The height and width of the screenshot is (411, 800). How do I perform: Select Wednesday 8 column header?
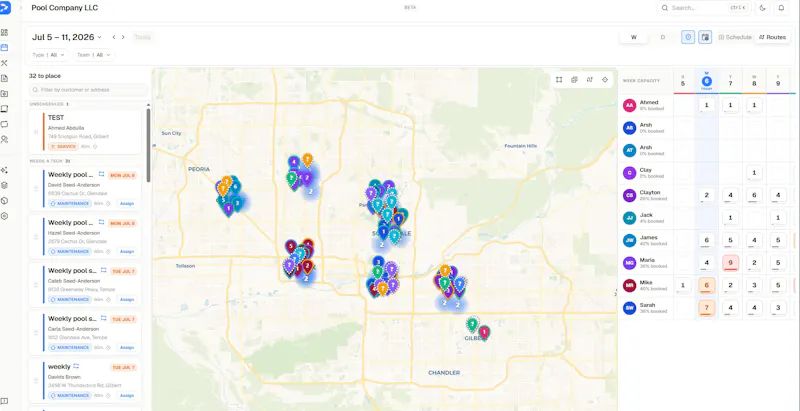(754, 81)
